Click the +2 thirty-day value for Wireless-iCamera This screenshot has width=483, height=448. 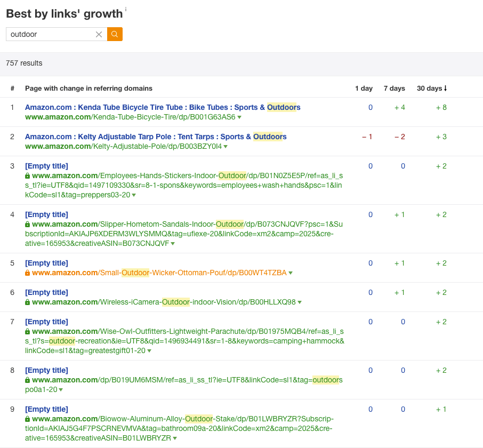click(x=441, y=292)
